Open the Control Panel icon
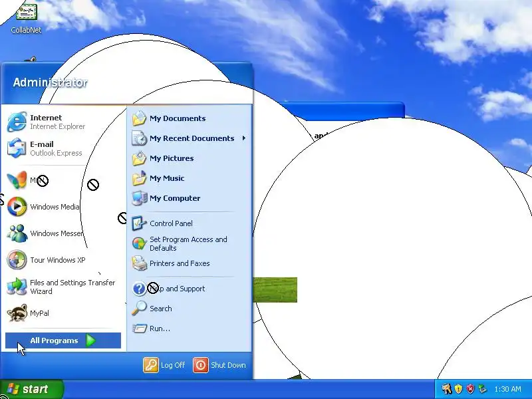 click(139, 223)
